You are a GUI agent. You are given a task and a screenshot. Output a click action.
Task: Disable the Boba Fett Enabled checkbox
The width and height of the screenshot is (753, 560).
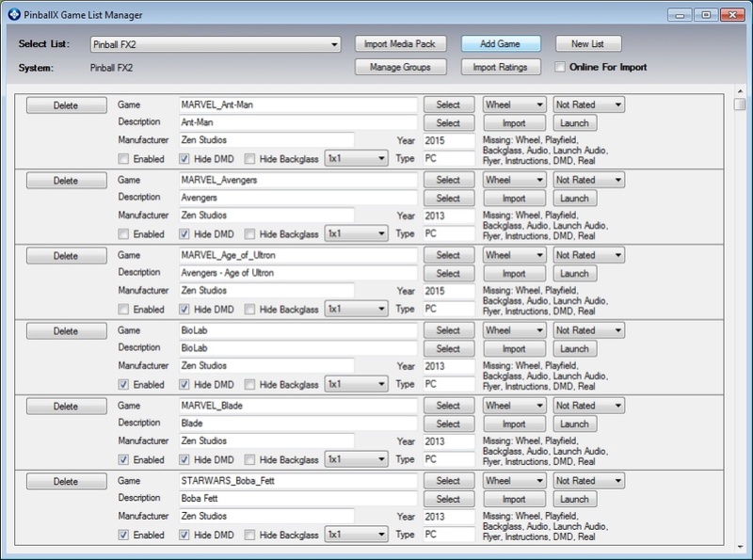coord(123,535)
